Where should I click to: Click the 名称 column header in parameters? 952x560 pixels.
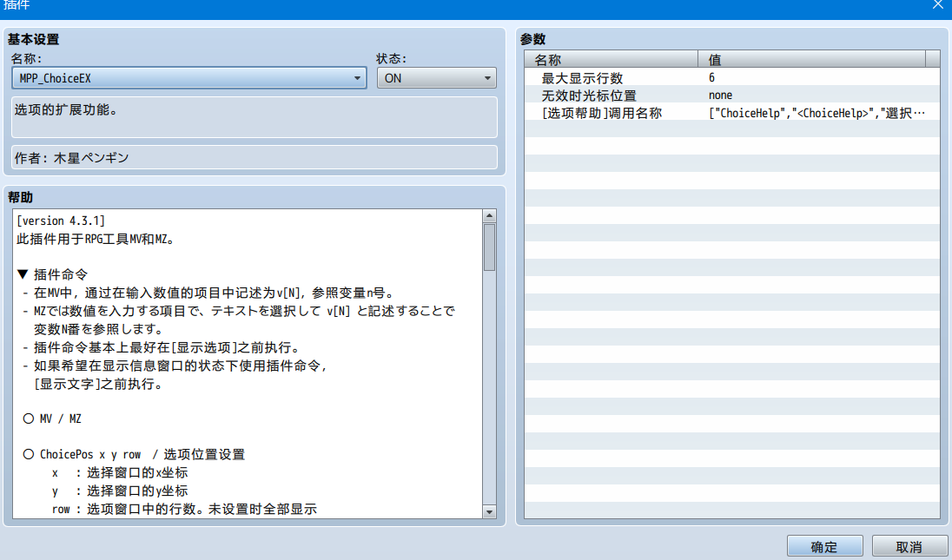coord(612,59)
